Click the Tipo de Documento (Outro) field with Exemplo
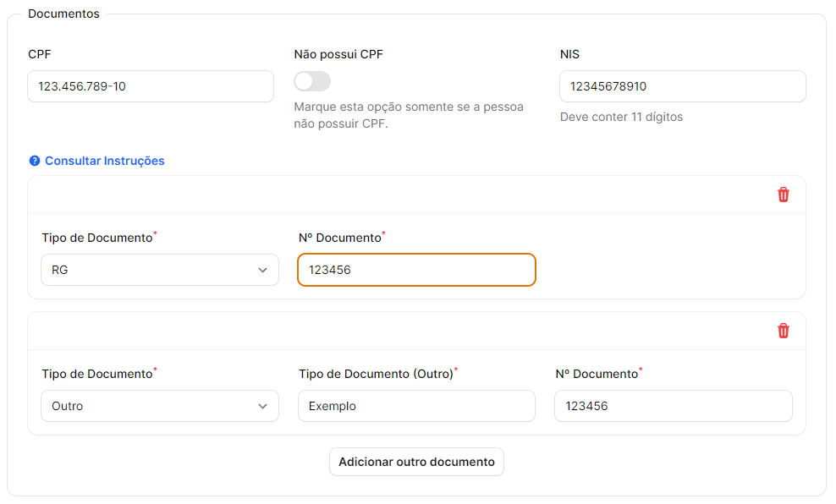 pyautogui.click(x=416, y=406)
